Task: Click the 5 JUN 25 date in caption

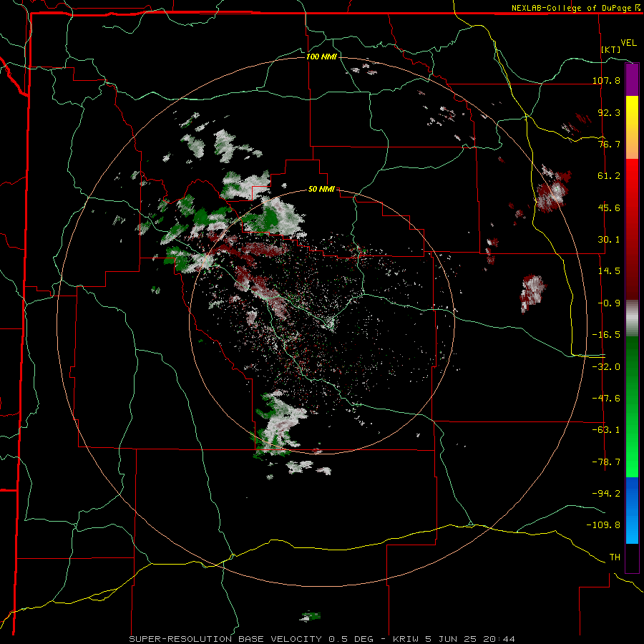Action: pos(451,639)
